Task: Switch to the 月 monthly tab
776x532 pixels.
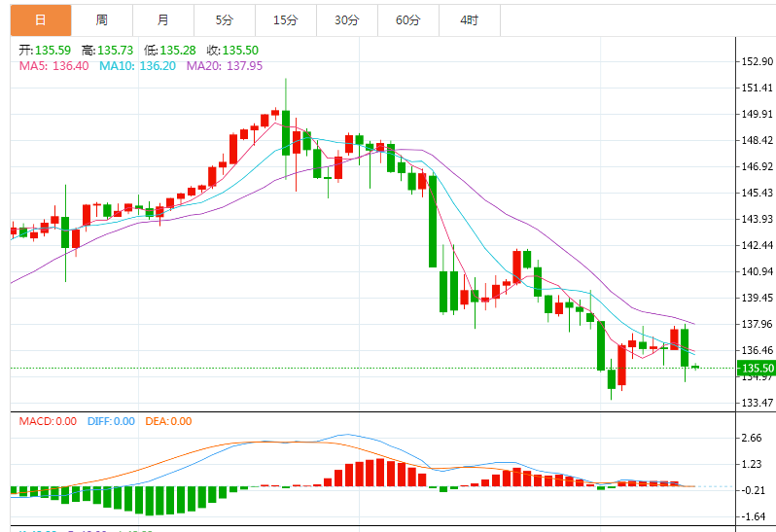Action: (163, 20)
